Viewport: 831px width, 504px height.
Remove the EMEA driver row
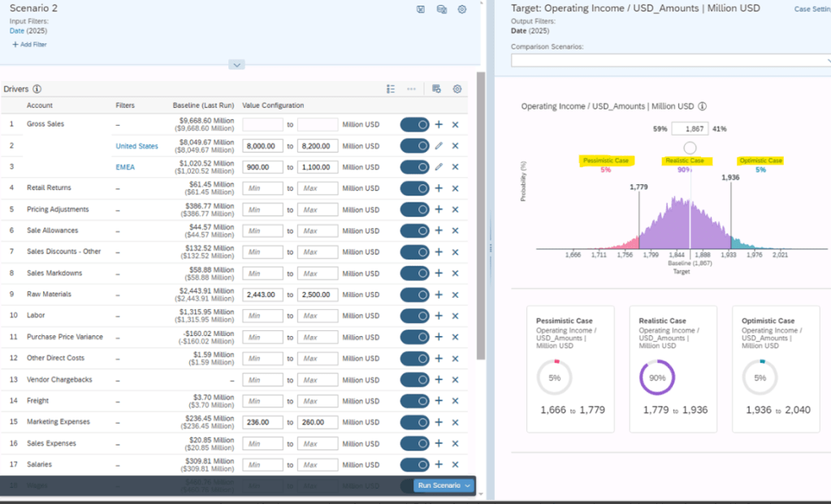point(455,167)
